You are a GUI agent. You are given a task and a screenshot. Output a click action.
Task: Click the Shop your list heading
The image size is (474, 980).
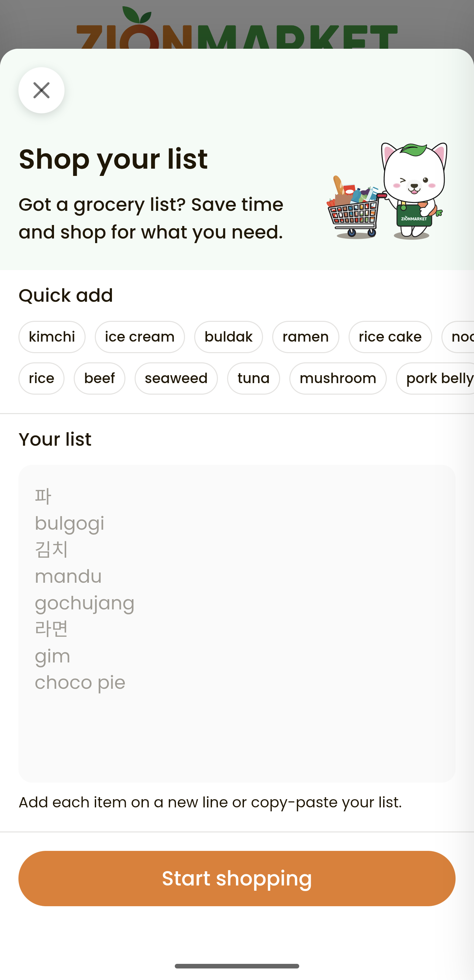[113, 159]
